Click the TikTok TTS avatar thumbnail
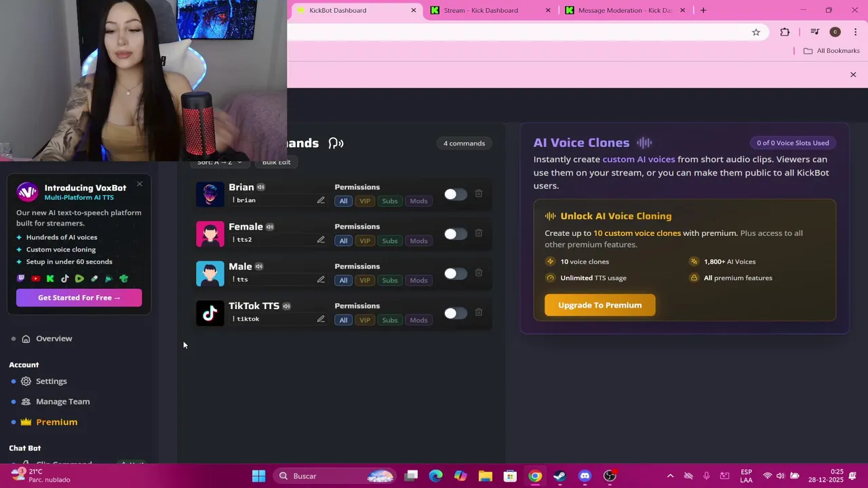The height and width of the screenshot is (488, 868). (210, 313)
